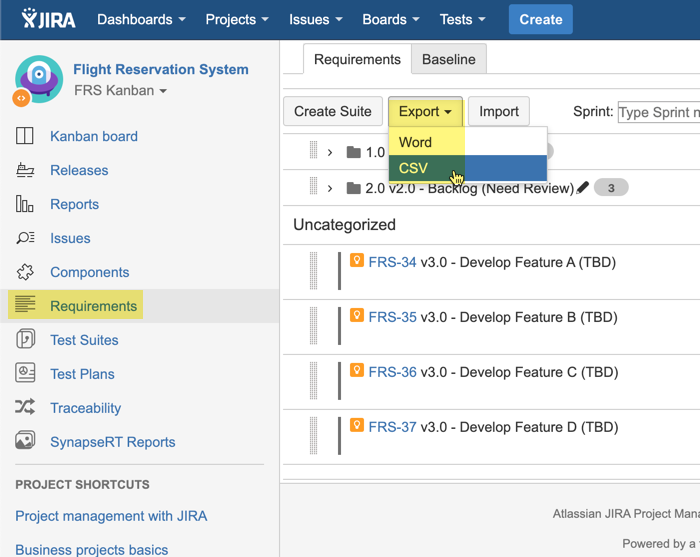Click the SynapseRT Reports icon
The width and height of the screenshot is (700, 557).
coord(25,442)
